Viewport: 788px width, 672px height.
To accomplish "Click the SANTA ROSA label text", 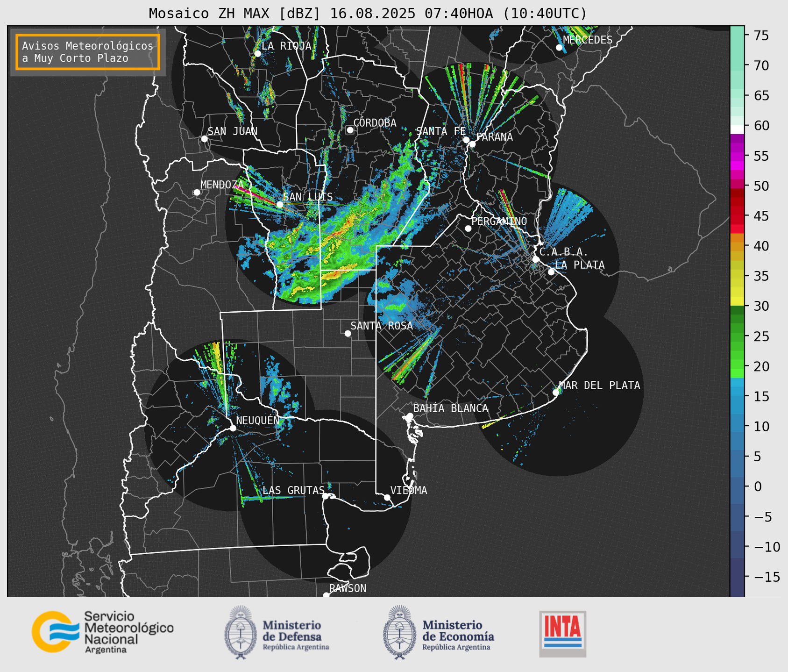I will tap(382, 326).
